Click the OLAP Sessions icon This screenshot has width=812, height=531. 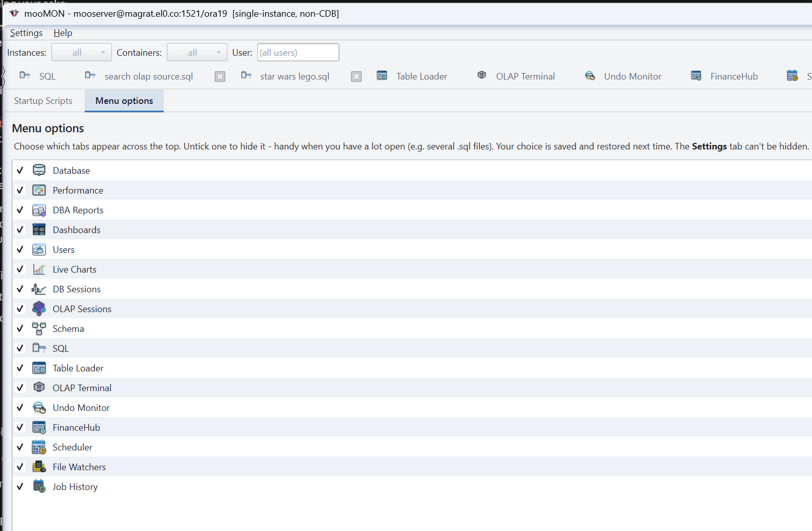pos(39,309)
